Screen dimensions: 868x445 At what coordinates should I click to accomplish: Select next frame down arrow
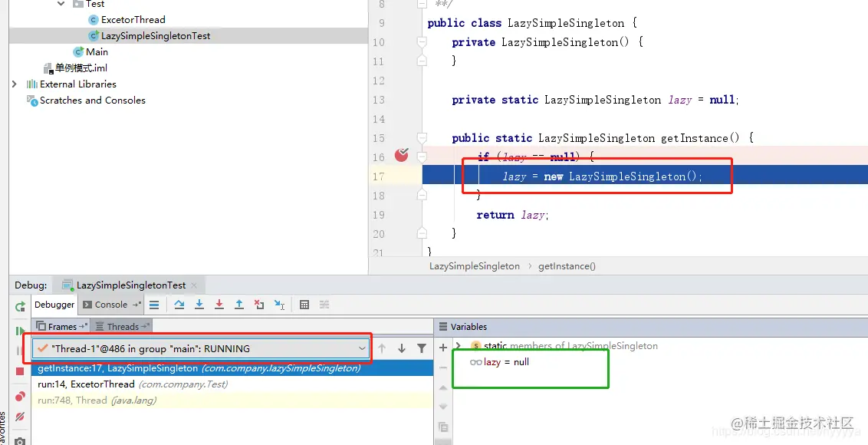(402, 348)
